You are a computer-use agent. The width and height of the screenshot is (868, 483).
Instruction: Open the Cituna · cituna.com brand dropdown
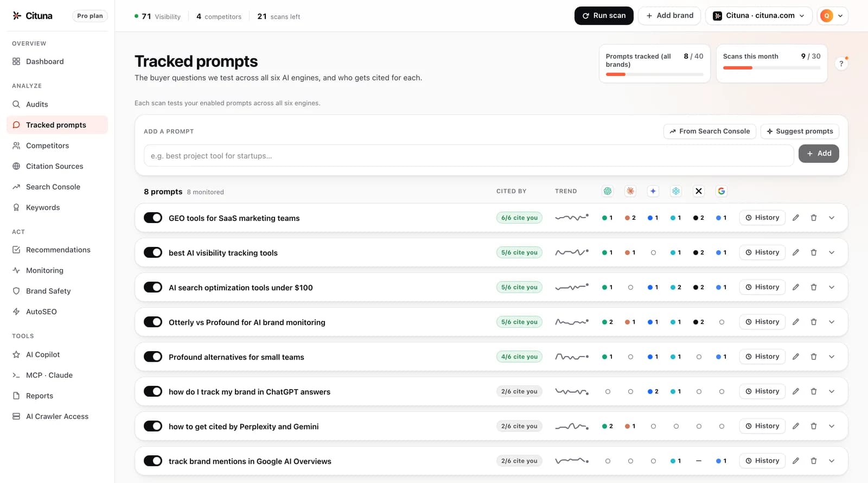coord(758,16)
